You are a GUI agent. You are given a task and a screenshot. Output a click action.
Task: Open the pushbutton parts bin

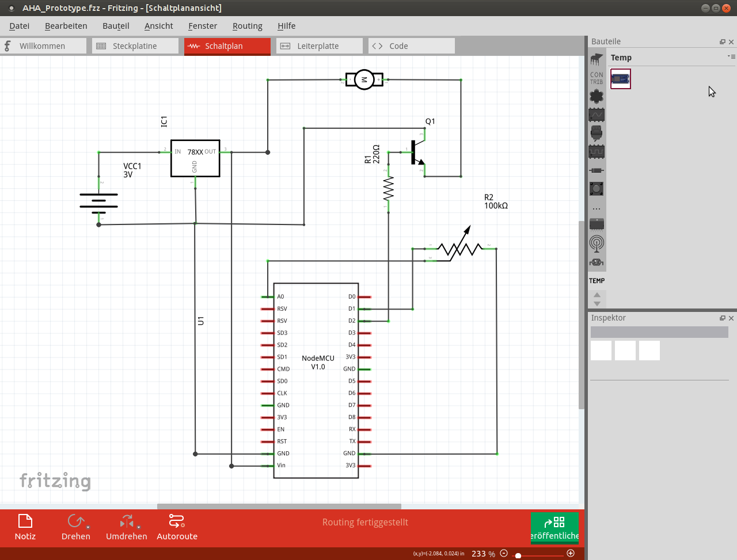click(x=597, y=188)
